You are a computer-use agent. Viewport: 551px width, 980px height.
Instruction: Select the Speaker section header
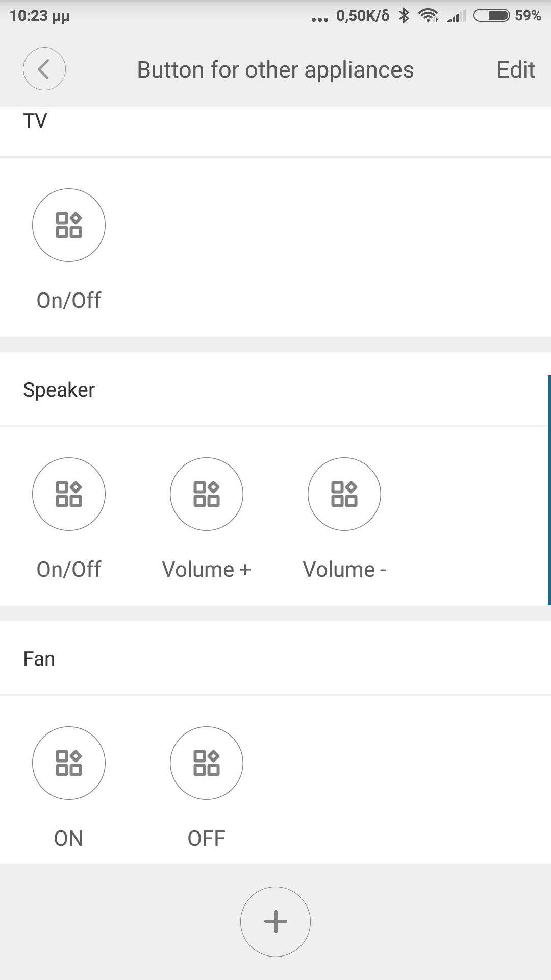(59, 390)
